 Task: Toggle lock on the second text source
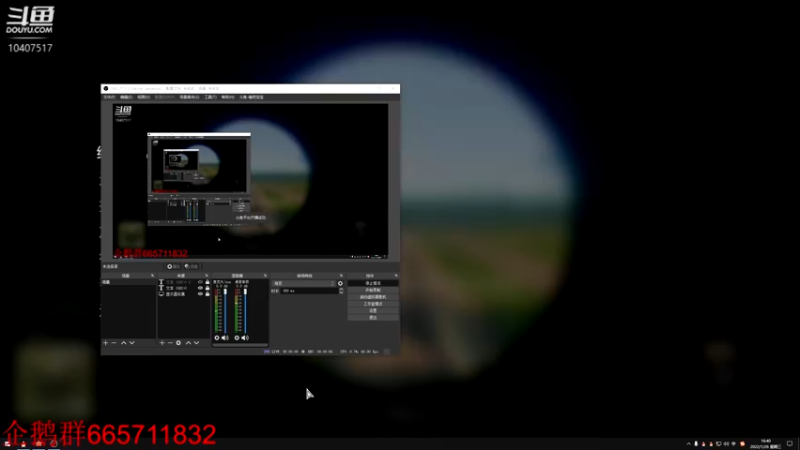coord(208,288)
